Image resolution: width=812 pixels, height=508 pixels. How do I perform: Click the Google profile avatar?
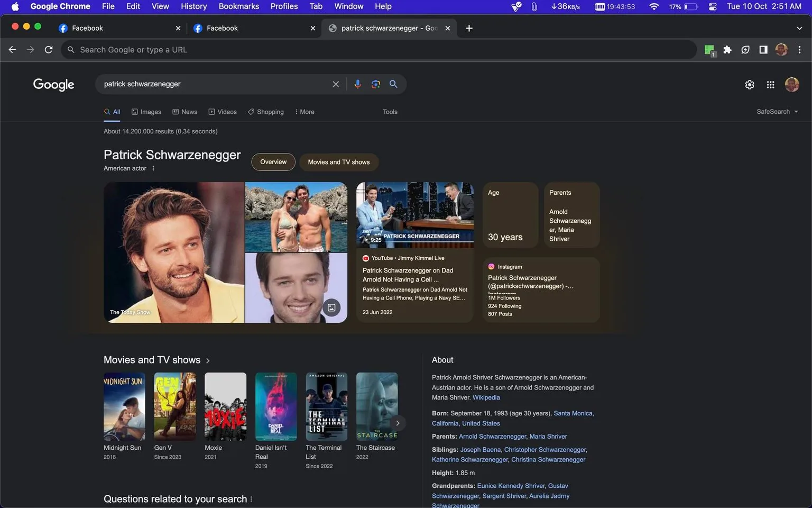click(791, 84)
